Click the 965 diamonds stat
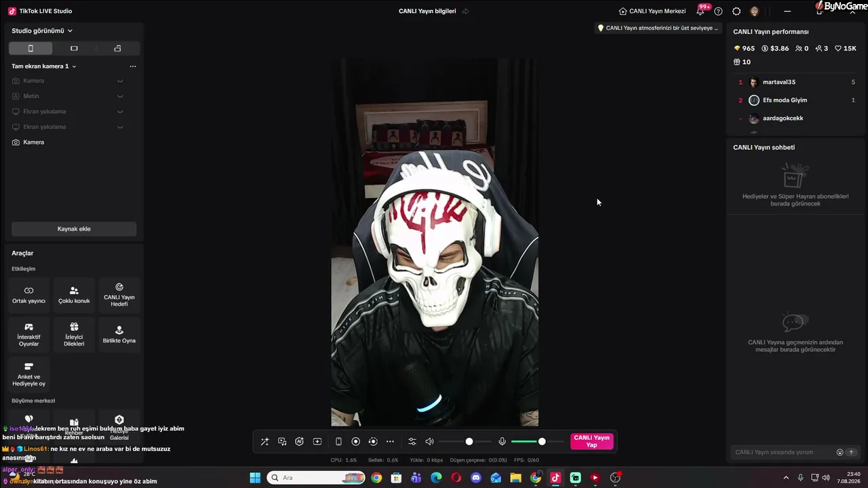This screenshot has height=488, width=868. 744,49
